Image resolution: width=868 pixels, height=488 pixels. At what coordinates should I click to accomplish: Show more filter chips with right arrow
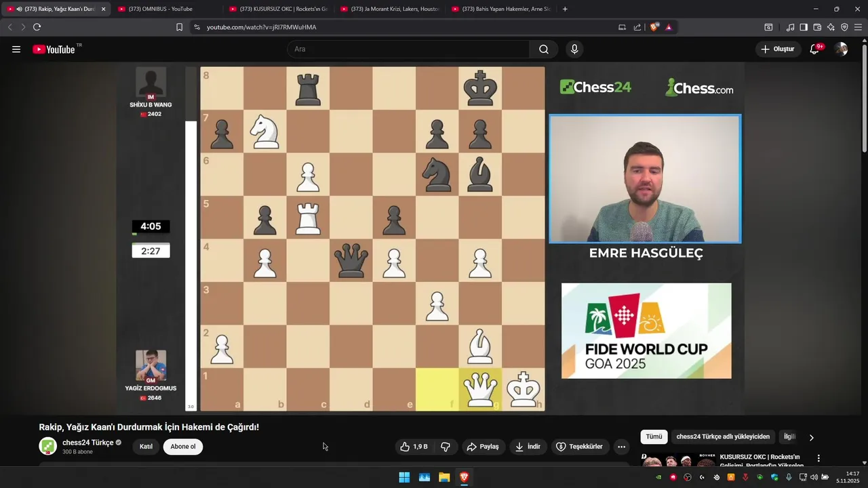point(811,437)
